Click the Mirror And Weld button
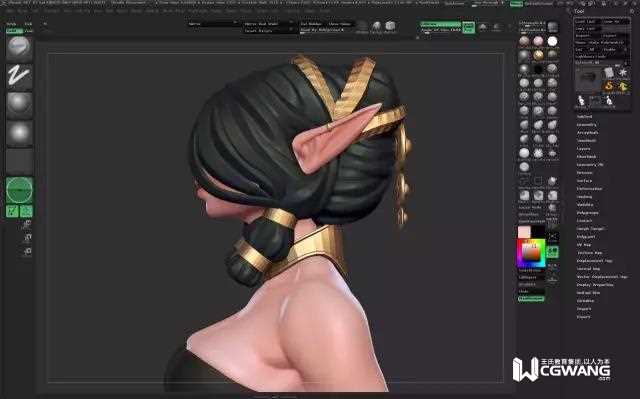The width and height of the screenshot is (640, 399). (267, 24)
